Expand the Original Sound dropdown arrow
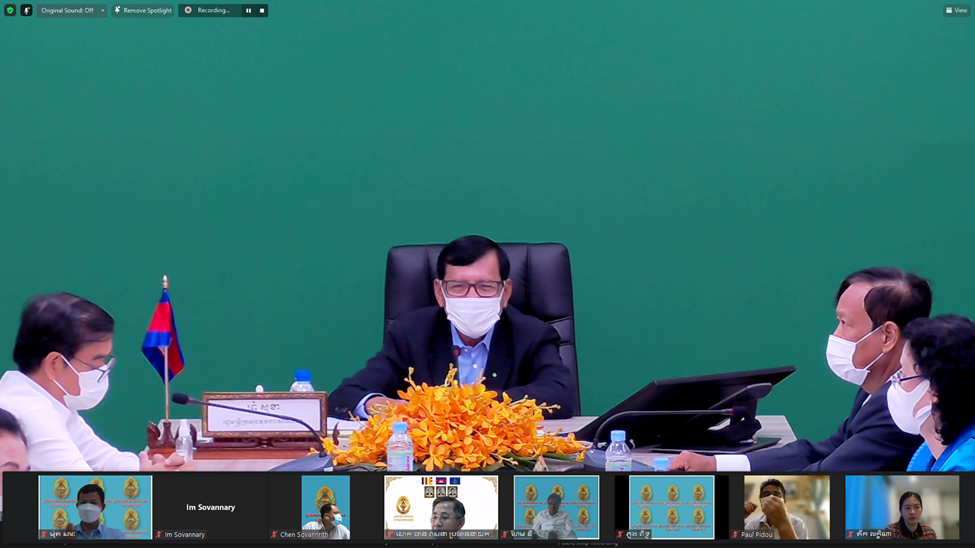 click(x=102, y=10)
